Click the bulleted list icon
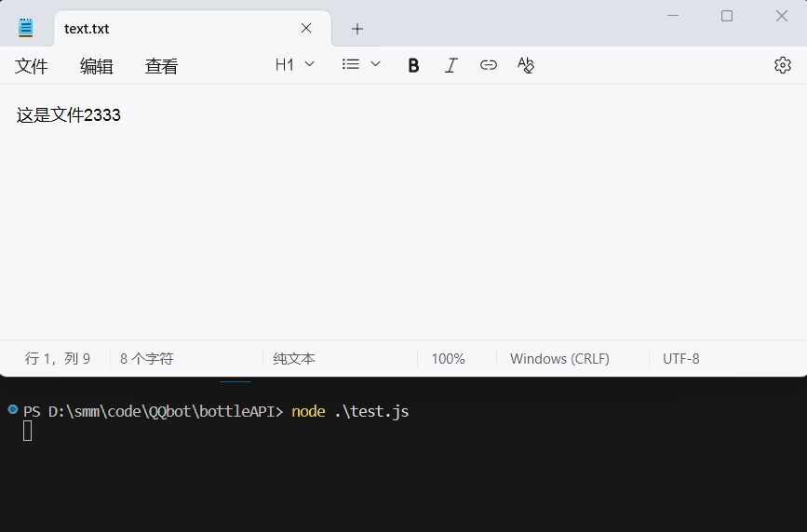The image size is (807, 532). (x=351, y=64)
